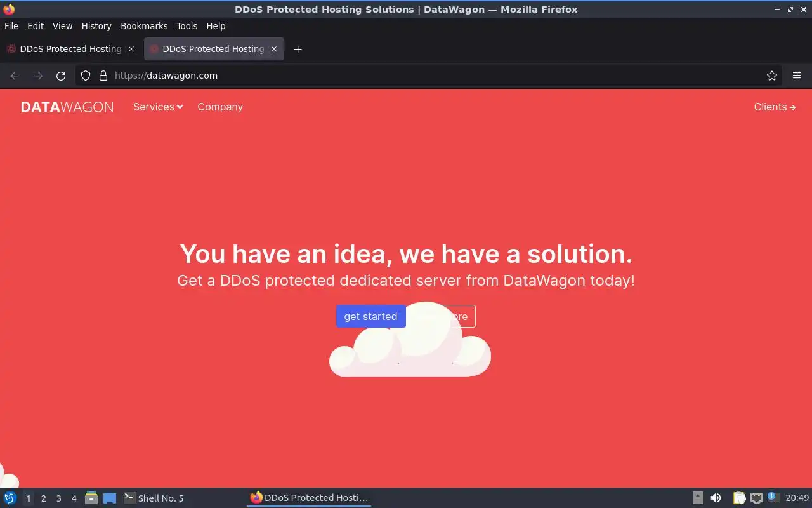
Task: Open the Company page link
Action: pos(220,107)
